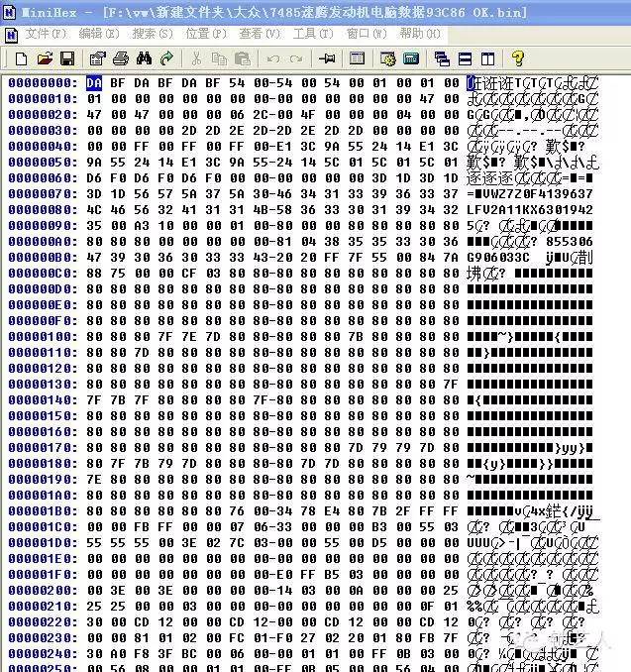631x672 pixels.
Task: Click the Find binoculars icon
Action: [144, 58]
